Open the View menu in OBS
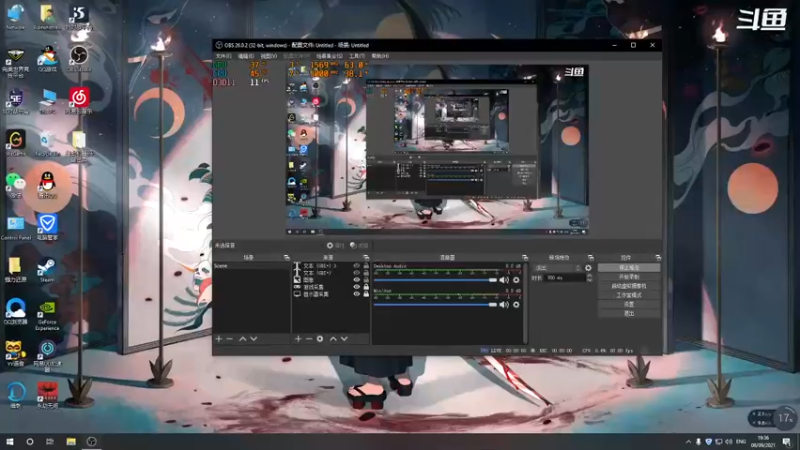Image resolution: width=800 pixels, height=450 pixels. pyautogui.click(x=268, y=56)
